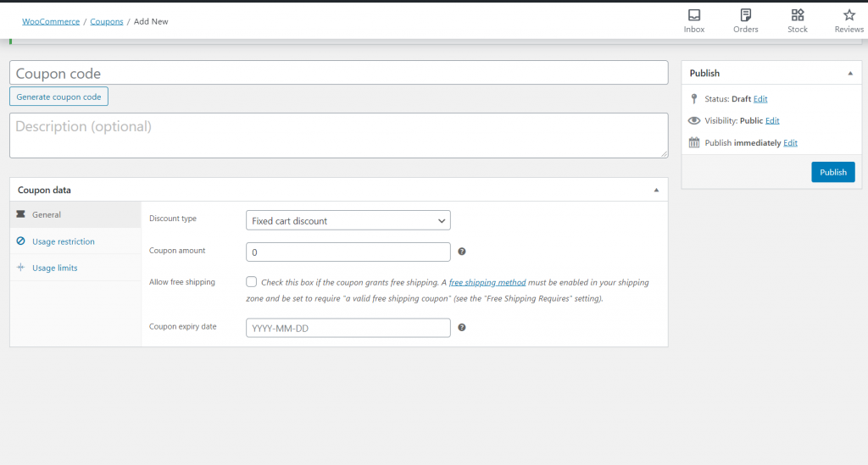This screenshot has height=465, width=868.
Task: Edit the Publish immediately schedule link
Action: coord(791,142)
